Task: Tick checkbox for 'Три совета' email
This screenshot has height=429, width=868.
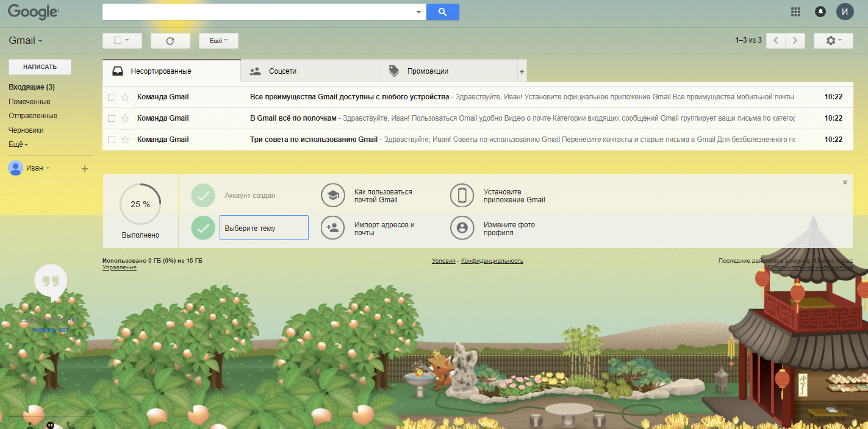Action: click(111, 140)
